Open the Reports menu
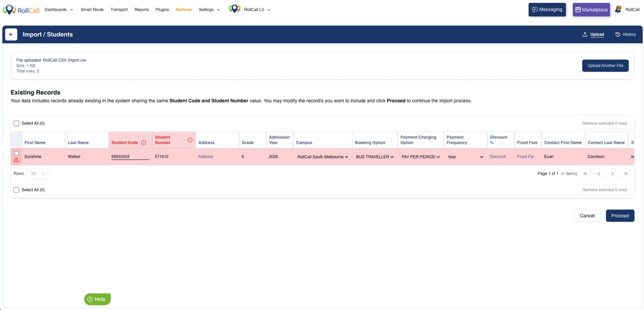 point(142,10)
